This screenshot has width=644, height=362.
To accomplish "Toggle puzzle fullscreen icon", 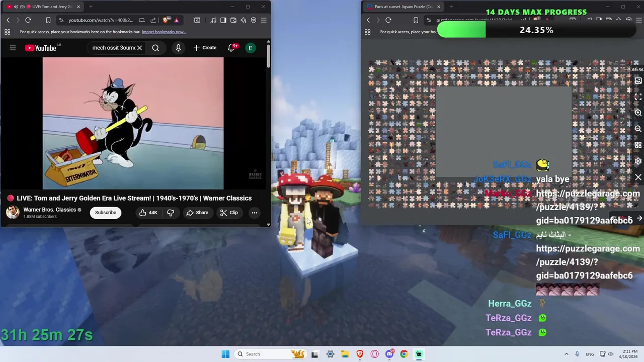I will tap(638, 97).
